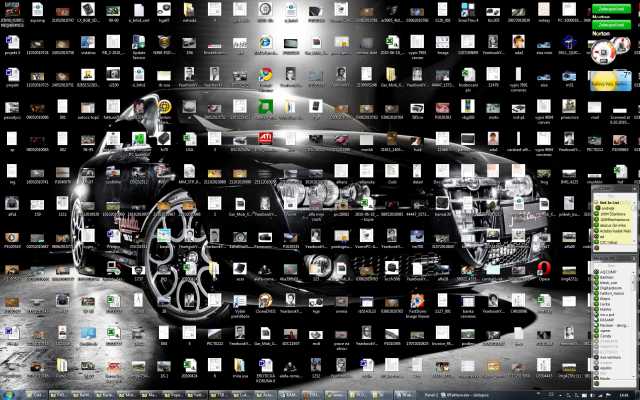Open the Google Chrome desktop shortcut
The height and width of the screenshot is (400, 640).
265,74
